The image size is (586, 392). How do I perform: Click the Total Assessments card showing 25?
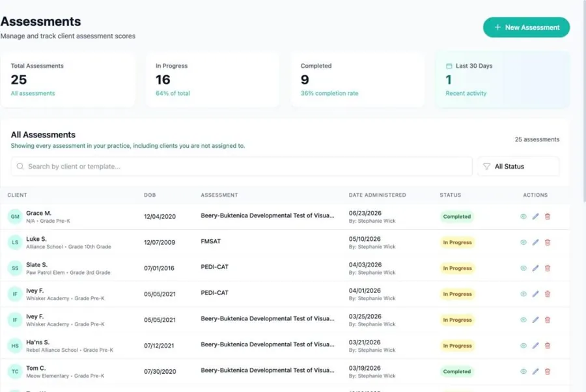(68, 80)
